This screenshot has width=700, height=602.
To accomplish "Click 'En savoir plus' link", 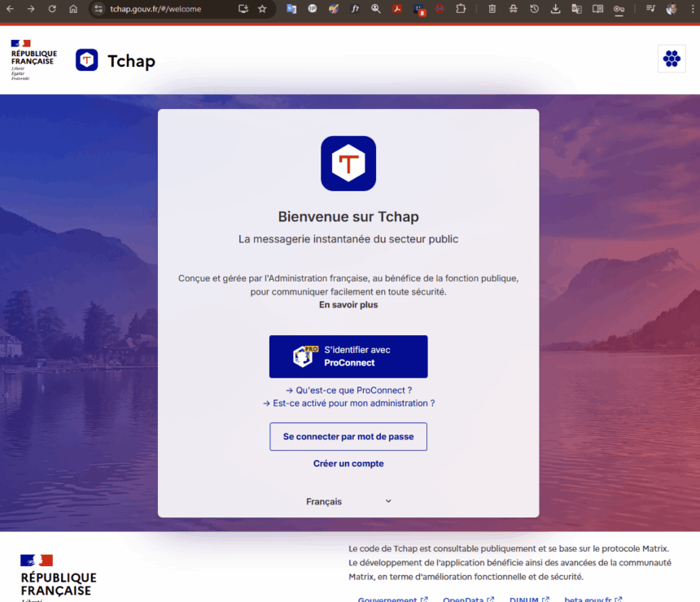I will (x=348, y=305).
